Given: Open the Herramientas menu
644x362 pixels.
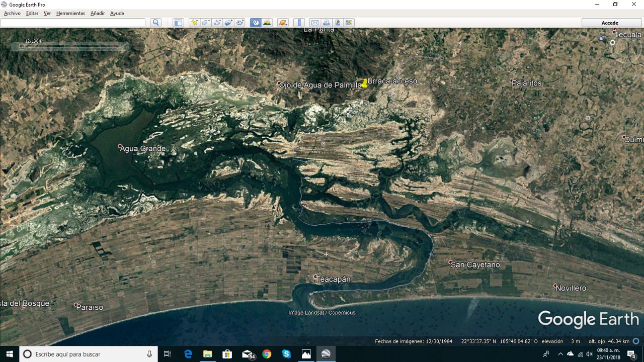Looking at the screenshot, I should pos(70,13).
